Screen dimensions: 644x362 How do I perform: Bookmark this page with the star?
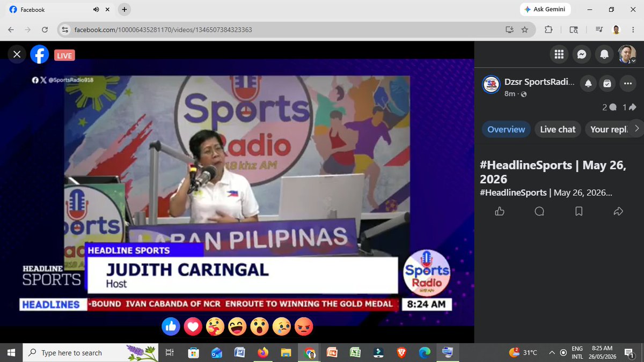pyautogui.click(x=525, y=30)
